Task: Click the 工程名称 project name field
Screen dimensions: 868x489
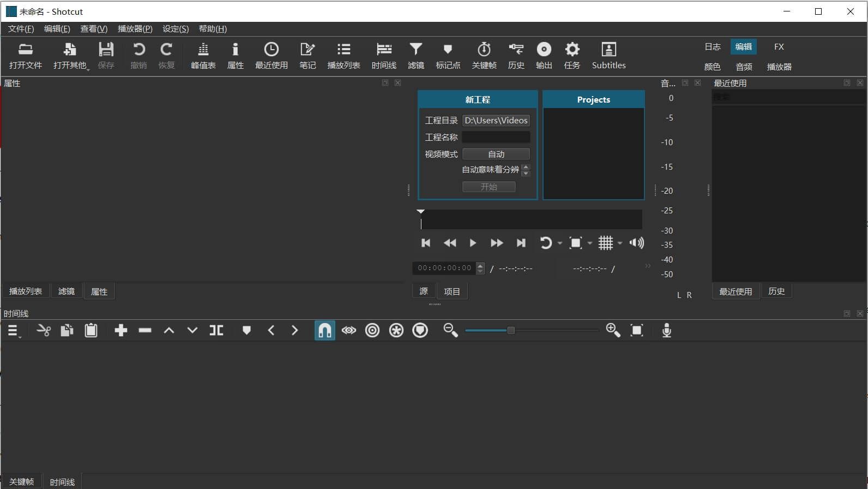Action: (496, 137)
